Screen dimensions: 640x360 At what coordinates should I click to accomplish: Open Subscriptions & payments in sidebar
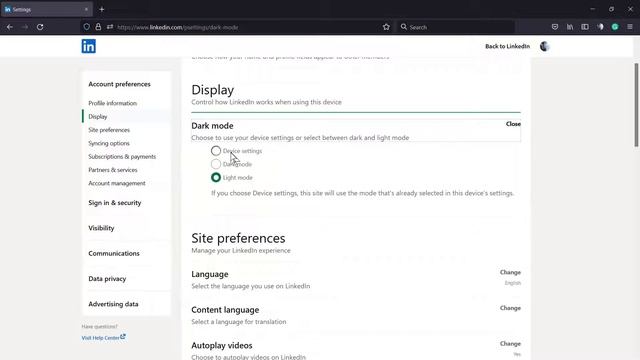[x=122, y=157]
